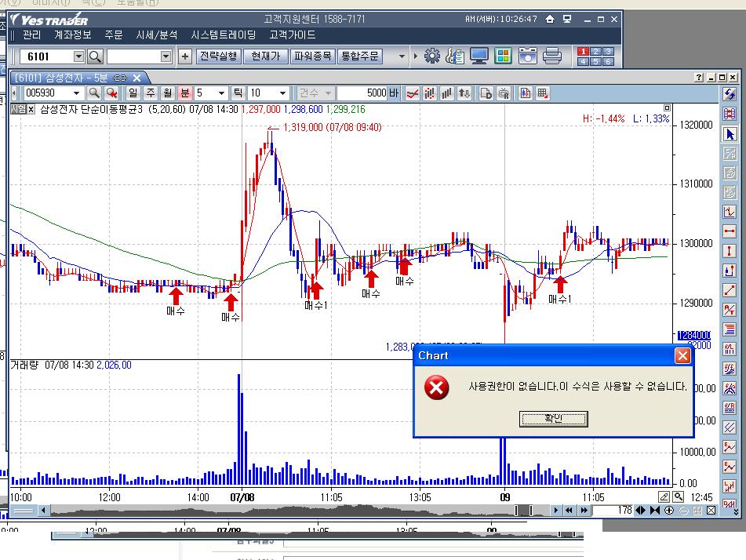Screen dimensions: 746x560
Task: Select the arrow pointer tool in the right toolbar
Action: pos(730,134)
